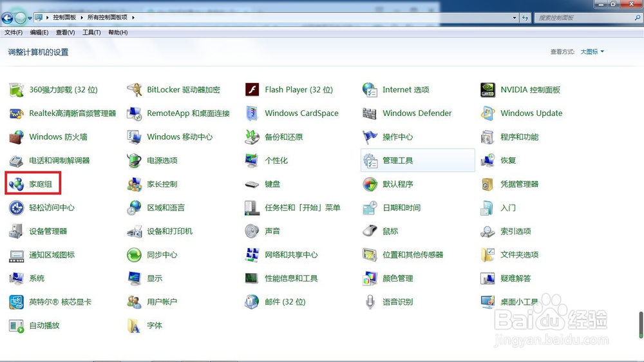The height and width of the screenshot is (362, 644).
Task: Open the 个性化 icon
Action: 252,160
